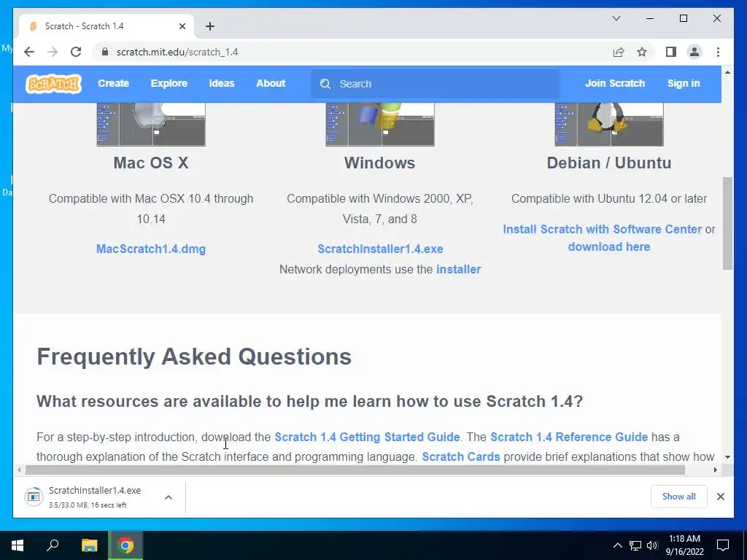Click the network icon in the system tray

(635, 545)
